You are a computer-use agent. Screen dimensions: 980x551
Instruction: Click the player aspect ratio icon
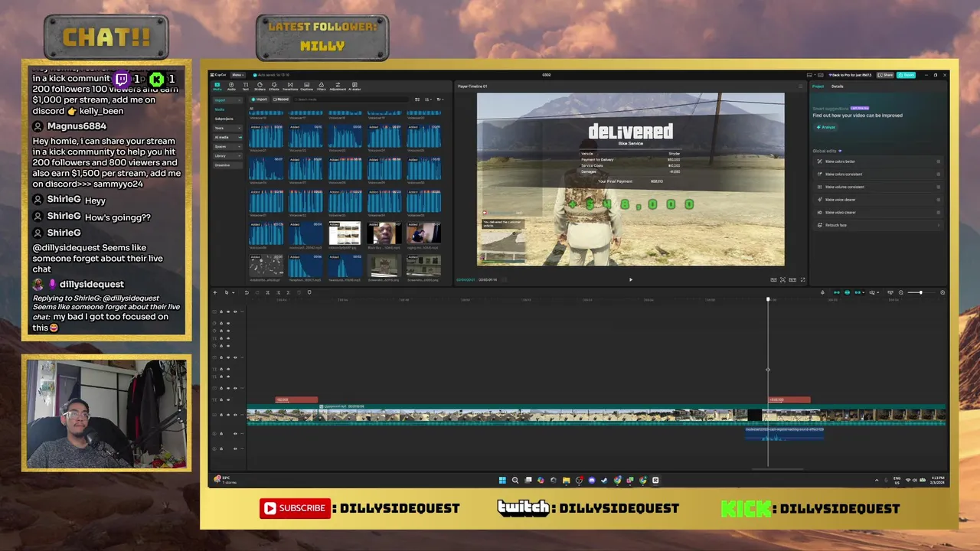pos(792,279)
